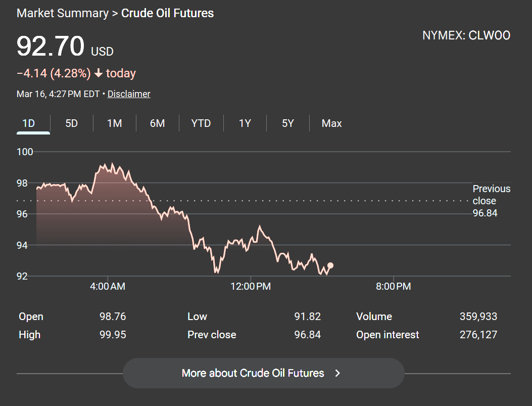Select the Max range tab

[331, 123]
